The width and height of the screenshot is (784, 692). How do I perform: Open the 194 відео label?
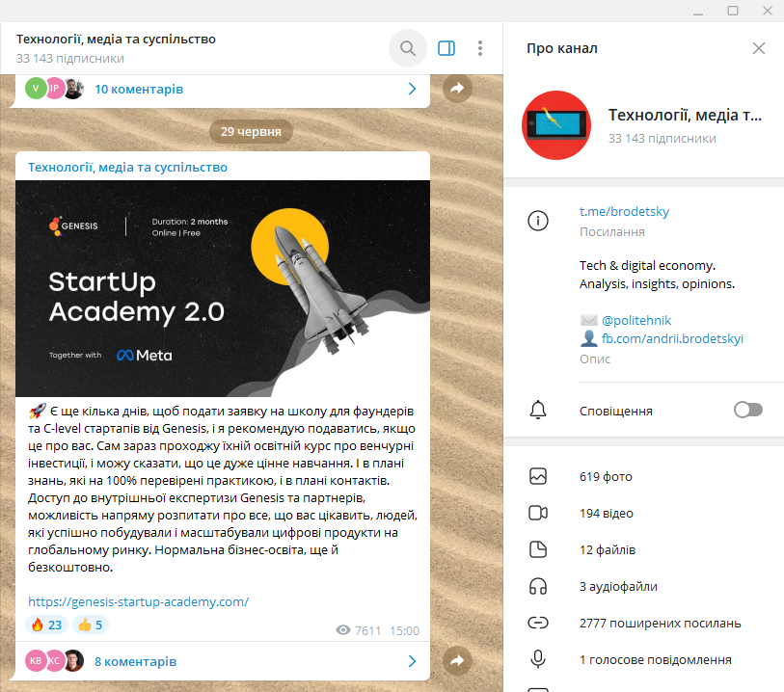pyautogui.click(x=607, y=513)
